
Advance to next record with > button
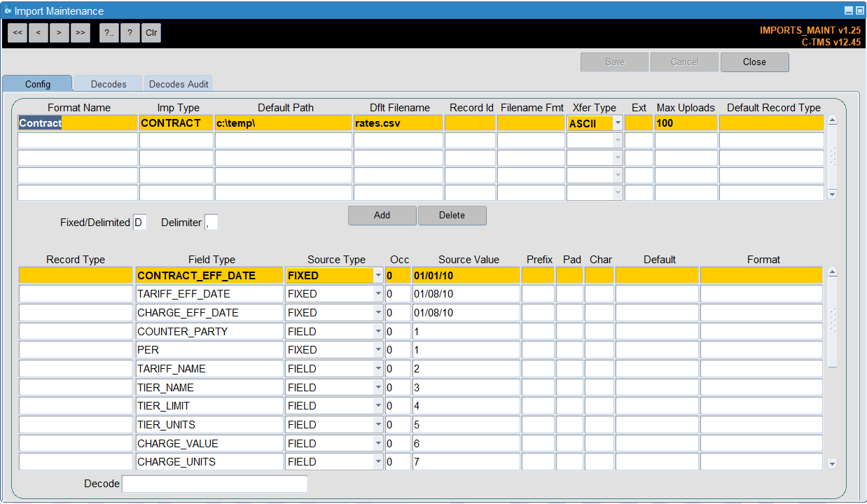coord(60,32)
